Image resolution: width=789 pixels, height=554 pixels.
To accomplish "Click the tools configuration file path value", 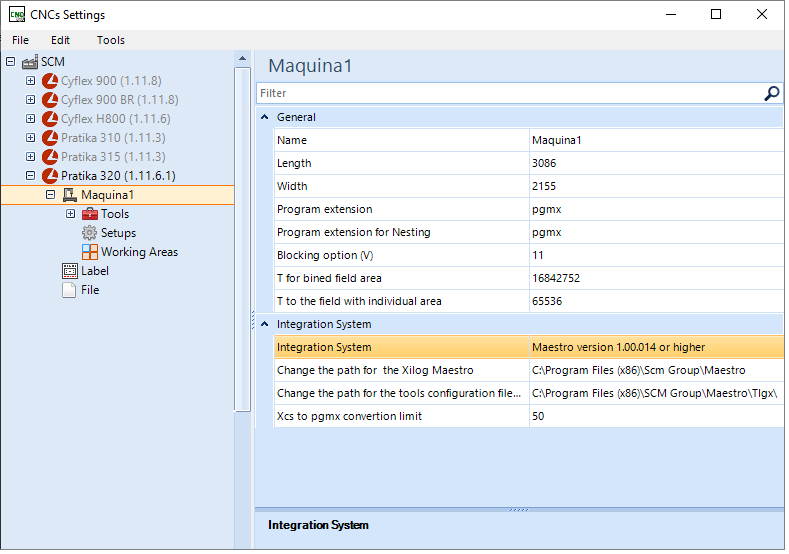I will point(657,393).
